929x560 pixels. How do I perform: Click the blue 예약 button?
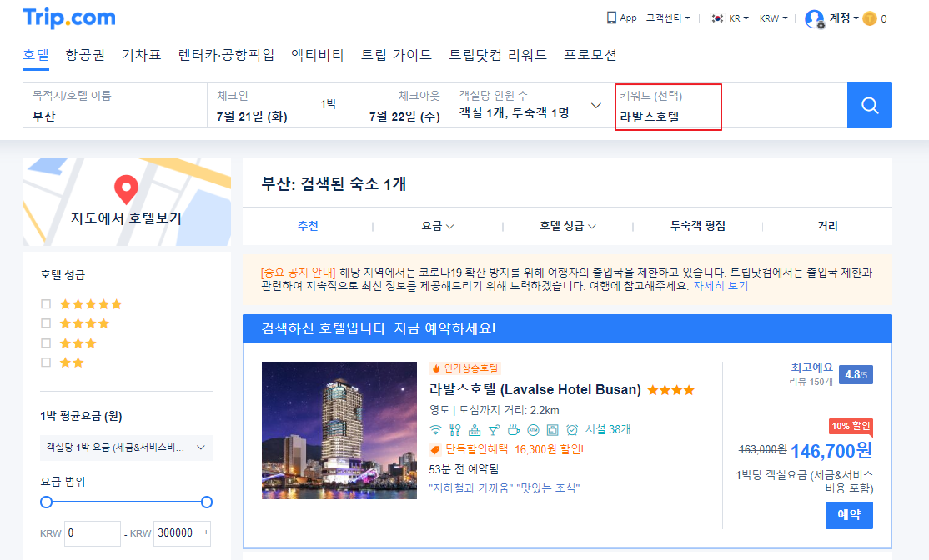pyautogui.click(x=849, y=515)
